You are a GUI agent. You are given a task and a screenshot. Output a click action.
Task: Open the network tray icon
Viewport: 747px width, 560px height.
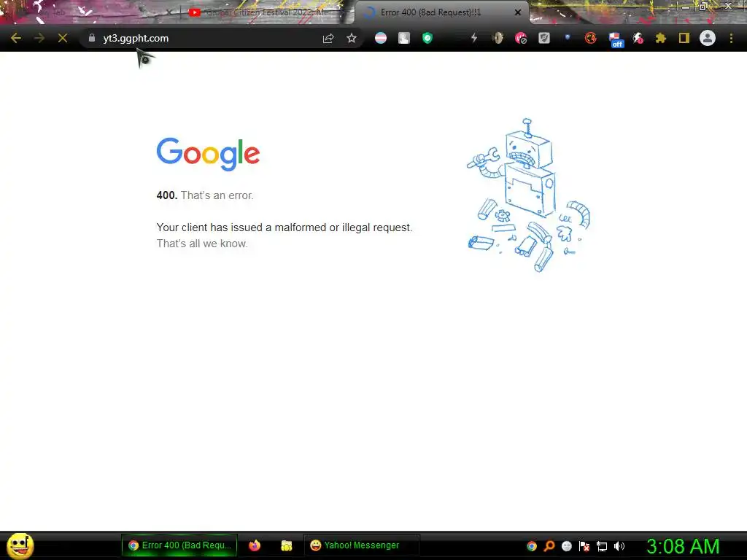point(602,545)
